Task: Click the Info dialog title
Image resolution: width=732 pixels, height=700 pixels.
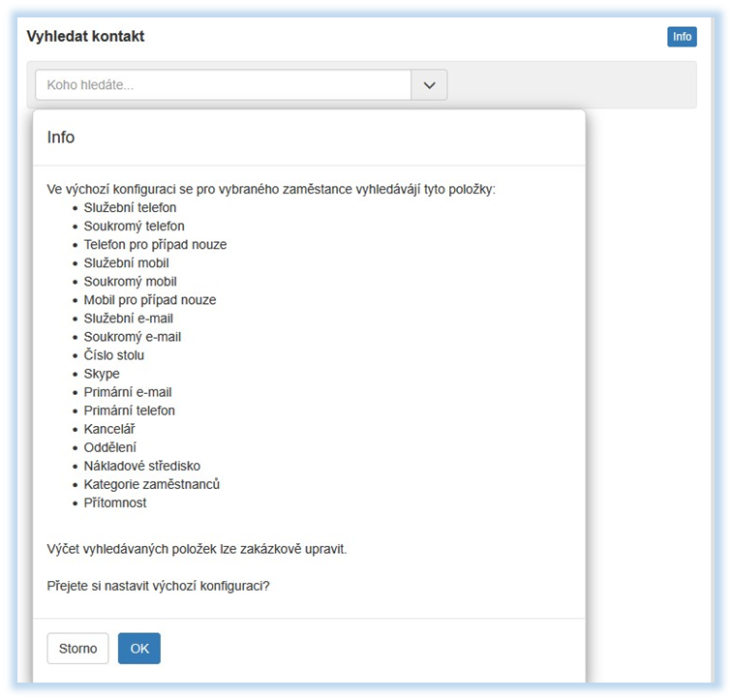Action: (61, 137)
